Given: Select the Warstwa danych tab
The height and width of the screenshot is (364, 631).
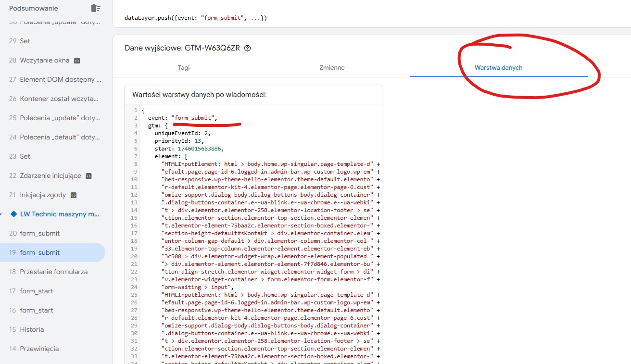Looking at the screenshot, I should click(498, 68).
